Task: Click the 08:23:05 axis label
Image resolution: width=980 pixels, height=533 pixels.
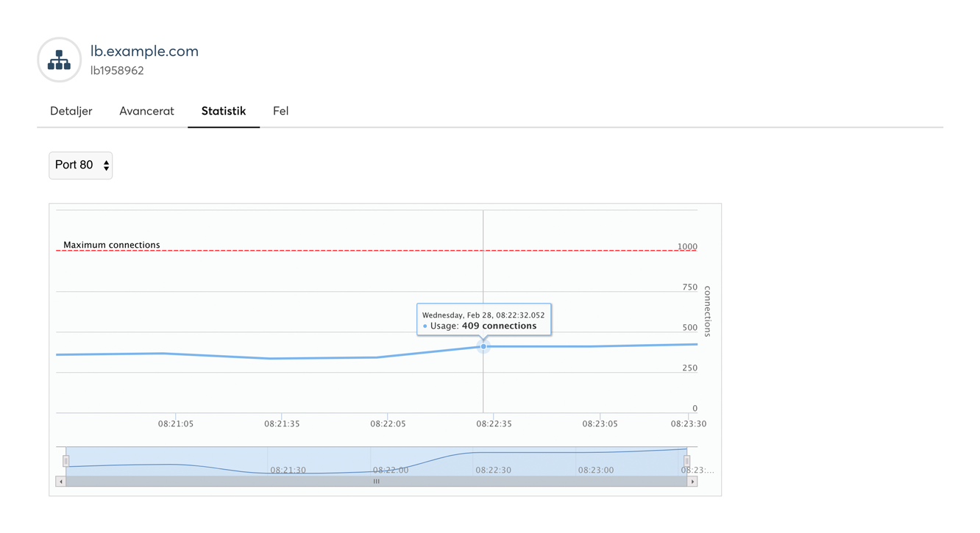Action: pos(600,423)
